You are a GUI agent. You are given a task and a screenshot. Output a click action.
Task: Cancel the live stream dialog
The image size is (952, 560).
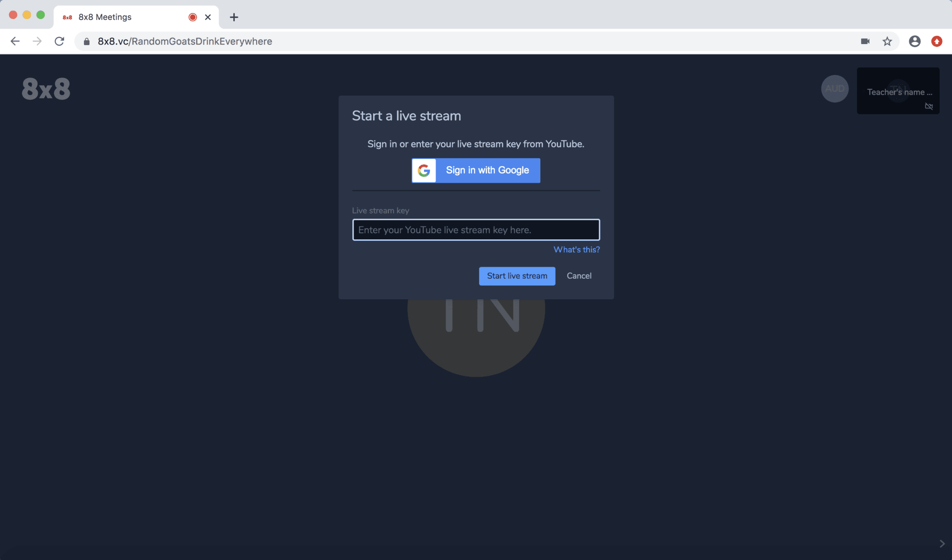[579, 276]
